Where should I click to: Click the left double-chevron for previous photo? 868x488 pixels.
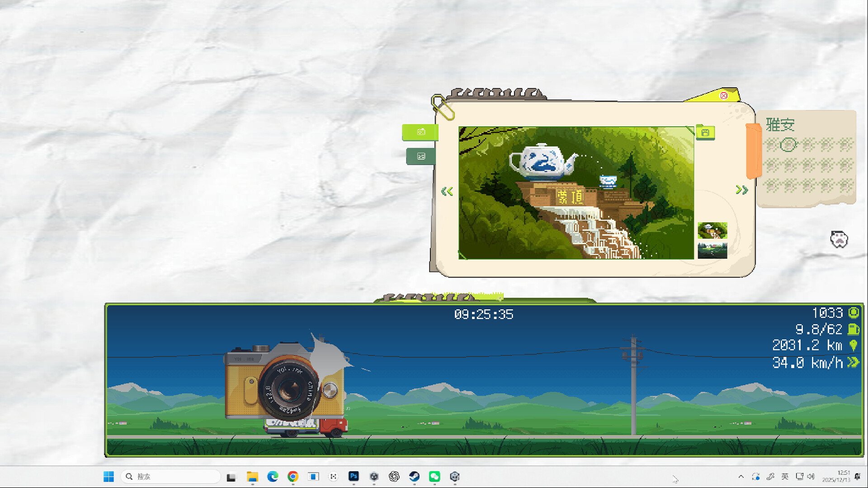pyautogui.click(x=447, y=191)
